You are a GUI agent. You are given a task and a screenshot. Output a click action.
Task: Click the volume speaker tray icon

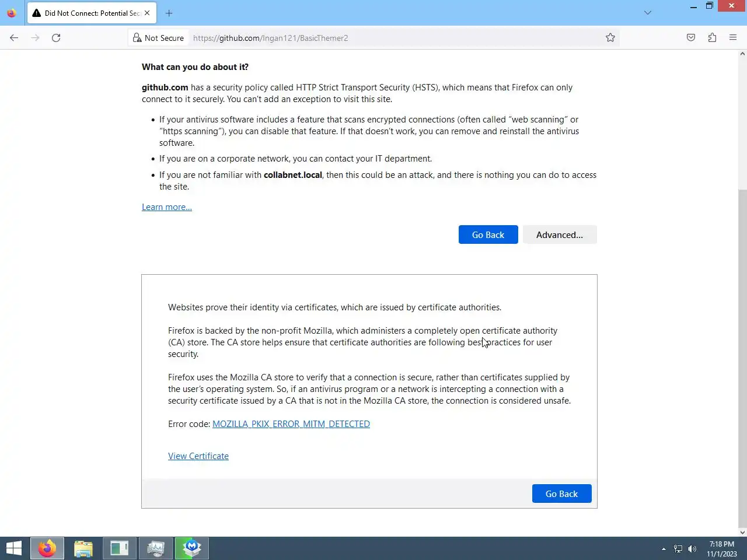click(692, 549)
